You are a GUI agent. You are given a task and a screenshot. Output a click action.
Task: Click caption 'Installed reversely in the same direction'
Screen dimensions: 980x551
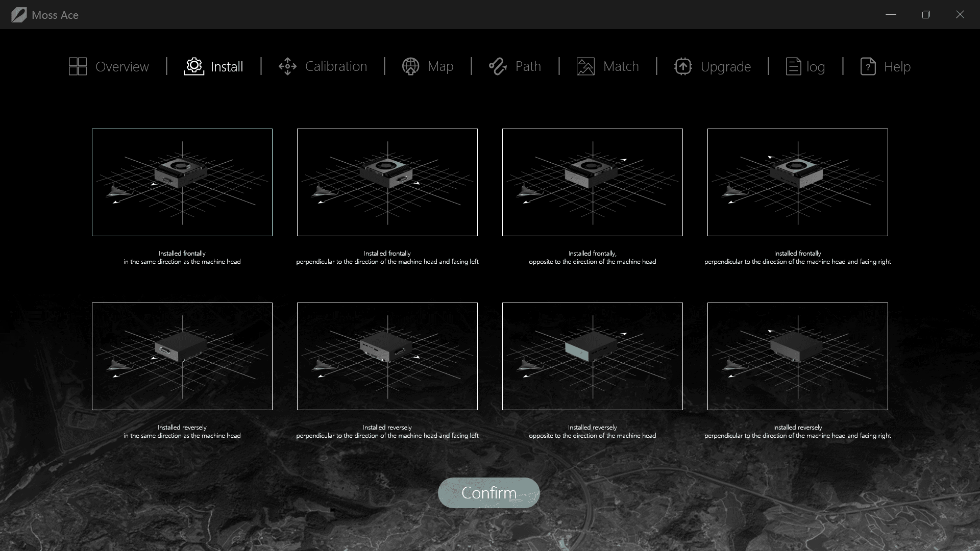[182, 432]
